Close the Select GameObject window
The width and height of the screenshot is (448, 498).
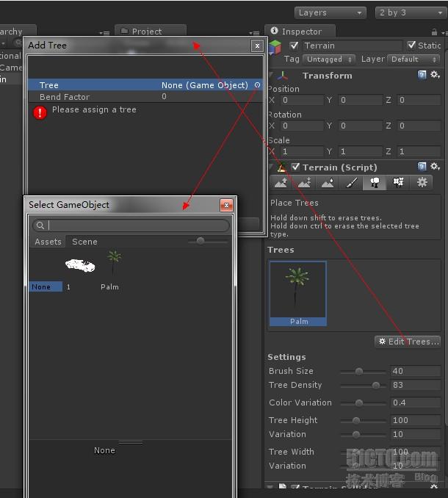(x=226, y=205)
